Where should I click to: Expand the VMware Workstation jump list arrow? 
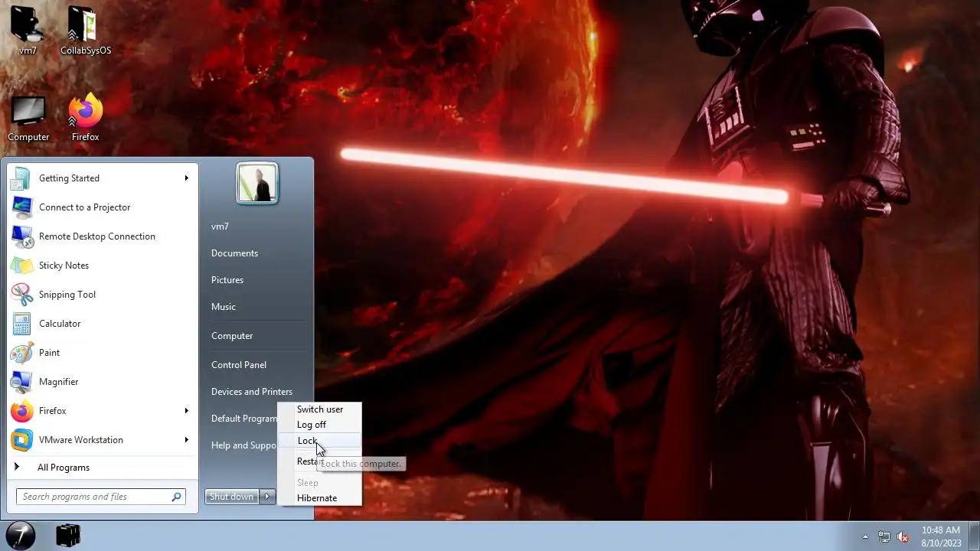coord(186,440)
